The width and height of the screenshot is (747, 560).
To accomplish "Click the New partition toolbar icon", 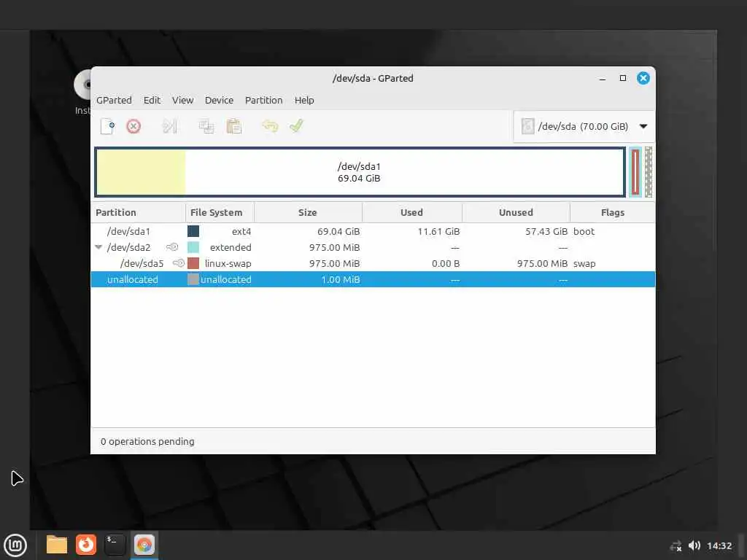I will click(x=108, y=126).
